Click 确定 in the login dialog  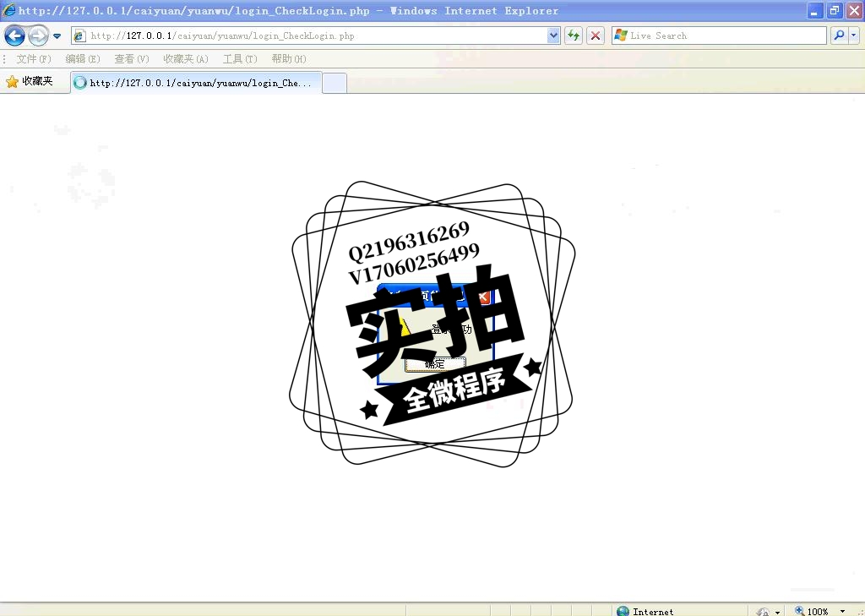[x=435, y=364]
